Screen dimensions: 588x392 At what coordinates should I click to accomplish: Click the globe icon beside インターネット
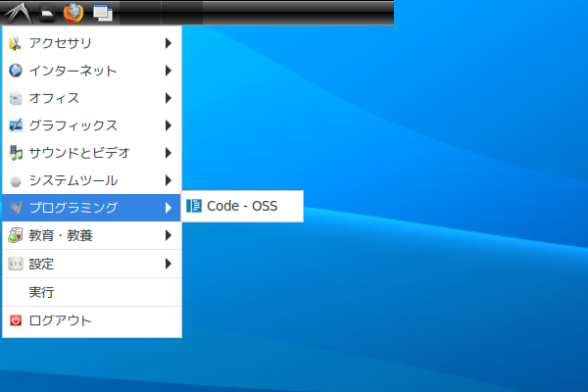(16, 71)
